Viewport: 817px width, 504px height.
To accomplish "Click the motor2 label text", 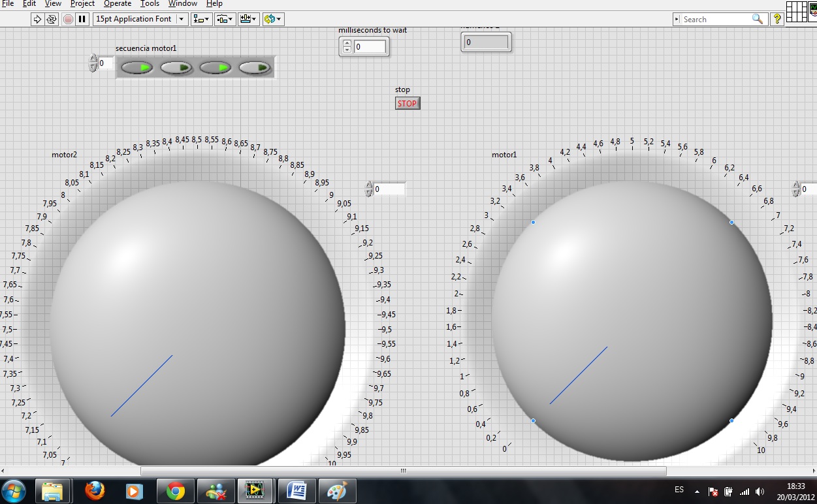I will 64,155.
